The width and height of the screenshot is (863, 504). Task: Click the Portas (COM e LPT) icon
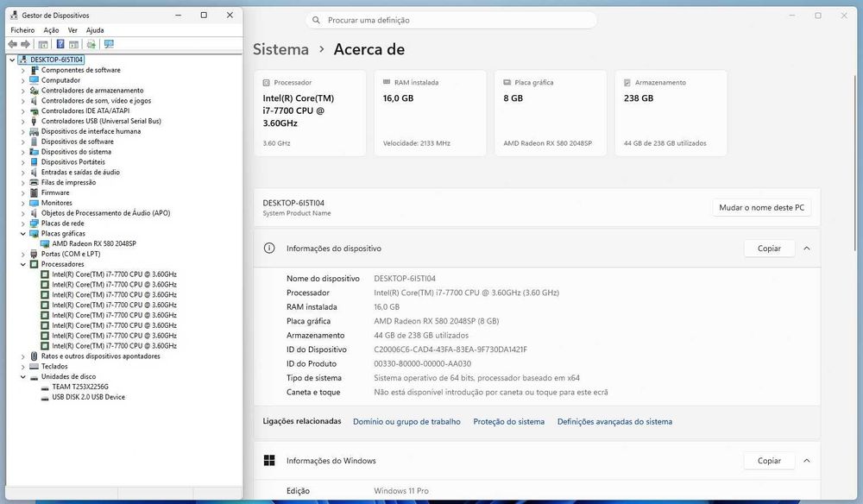tap(35, 255)
